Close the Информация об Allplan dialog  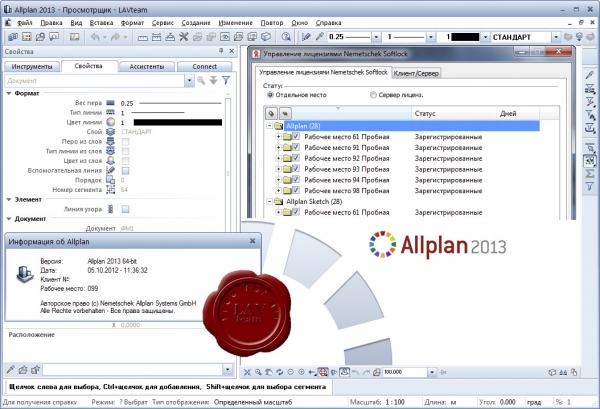[x=253, y=241]
